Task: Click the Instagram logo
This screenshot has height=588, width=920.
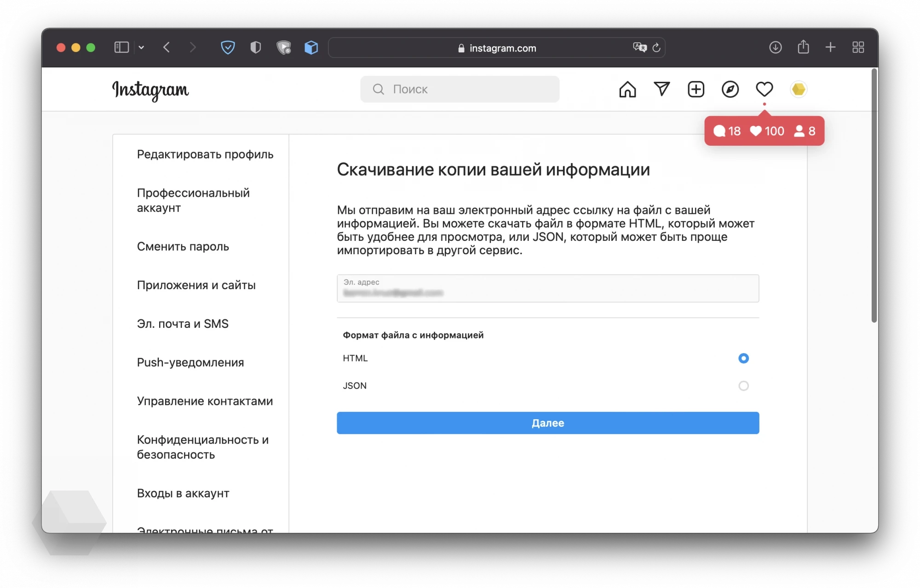Action: click(150, 90)
